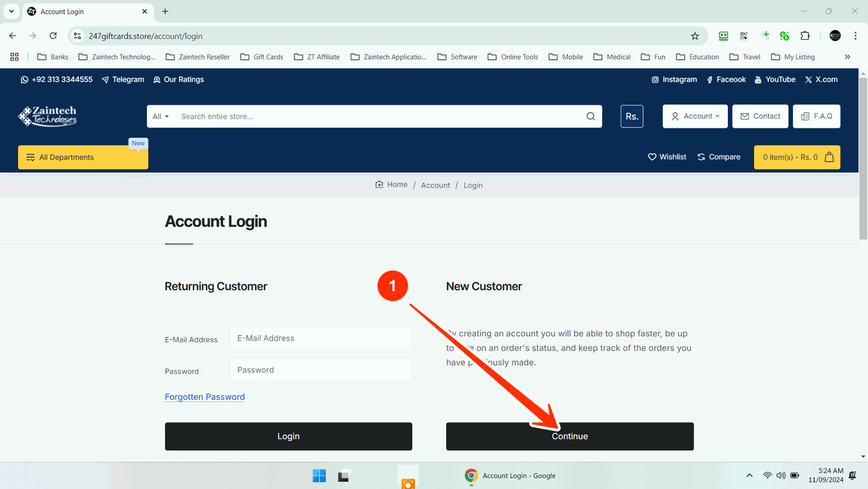Expand the All categories search dropdown
The image size is (868, 489).
[x=161, y=117]
